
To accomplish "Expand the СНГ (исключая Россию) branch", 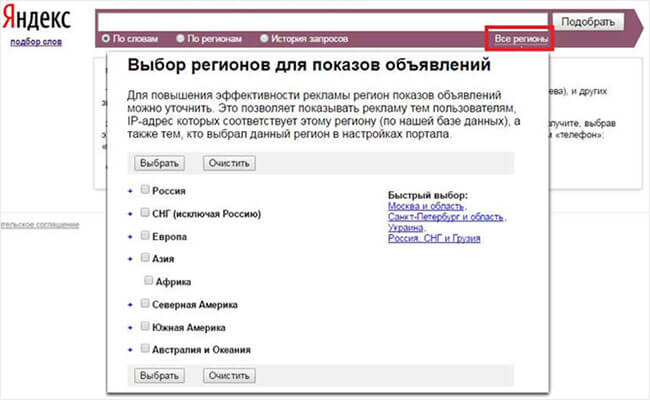I will tap(131, 213).
